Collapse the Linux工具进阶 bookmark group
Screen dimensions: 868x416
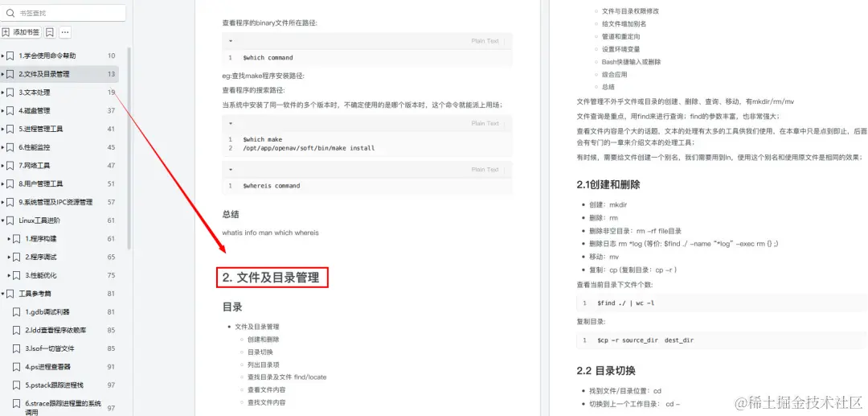(2, 220)
